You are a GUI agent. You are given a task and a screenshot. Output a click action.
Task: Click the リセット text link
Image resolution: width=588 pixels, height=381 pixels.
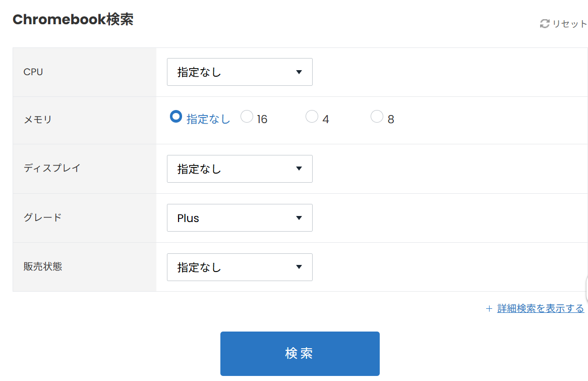point(570,24)
